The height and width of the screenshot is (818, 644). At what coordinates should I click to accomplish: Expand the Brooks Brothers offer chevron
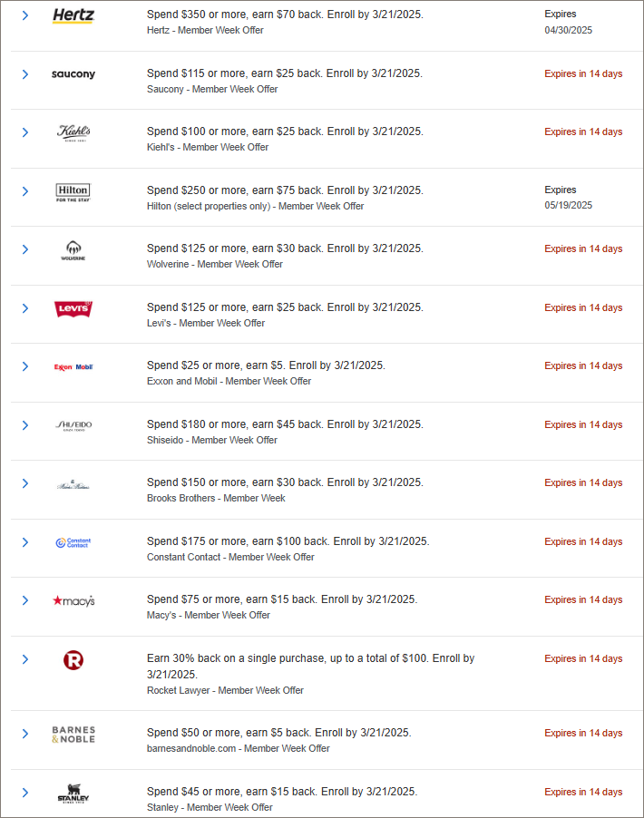[25, 483]
